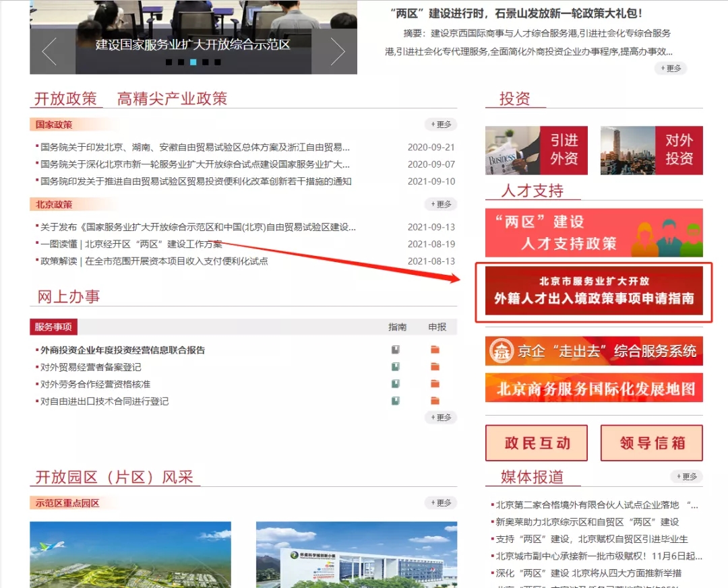Click the carousel right arrow
The height and width of the screenshot is (588, 728).
point(337,51)
